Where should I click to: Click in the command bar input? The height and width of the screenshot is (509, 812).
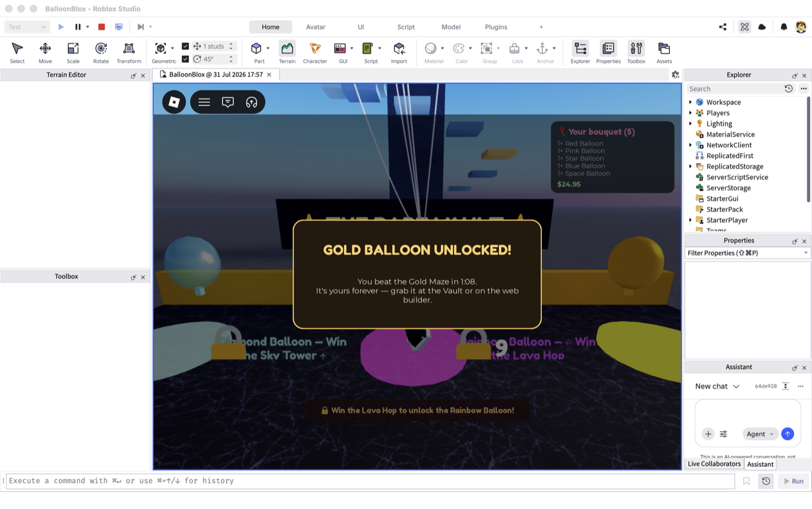[370, 481]
